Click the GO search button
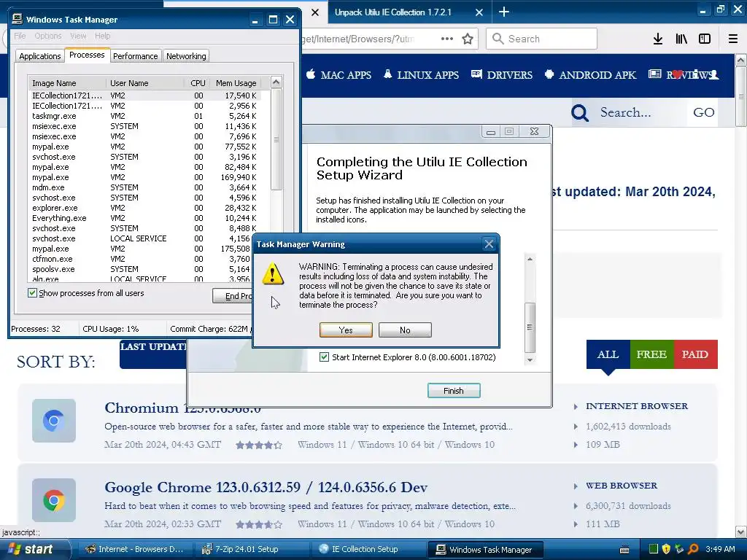Viewport: 747px width, 560px height. pyautogui.click(x=703, y=112)
